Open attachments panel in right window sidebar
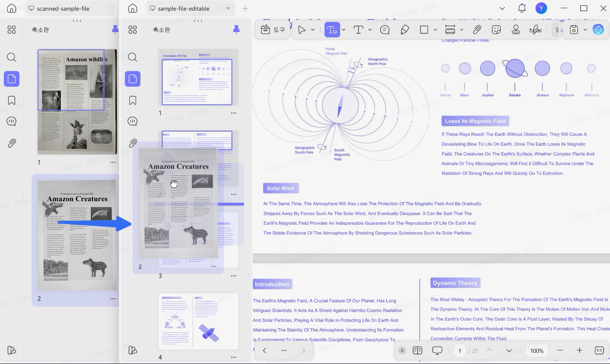The image size is (610, 364). [132, 143]
